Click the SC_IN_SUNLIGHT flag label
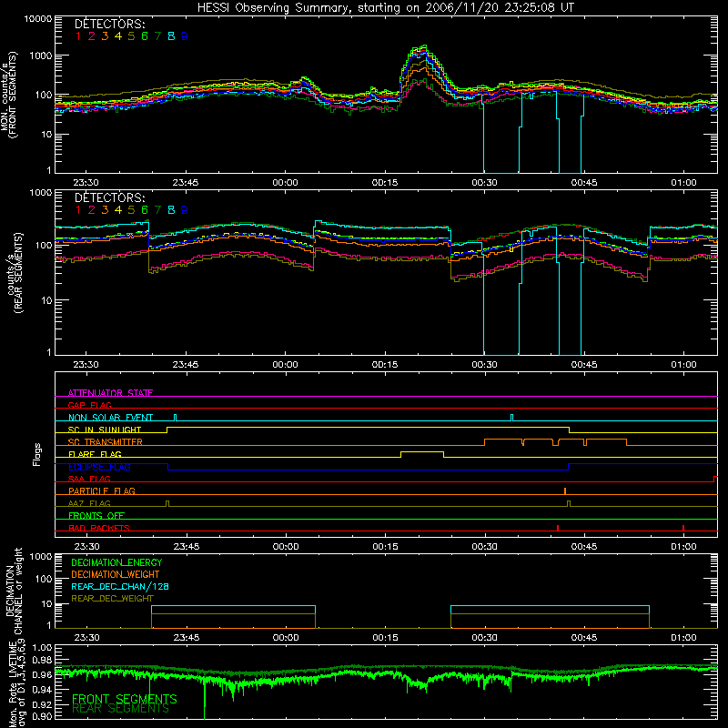Image resolution: width=728 pixels, height=728 pixels. coord(105,430)
